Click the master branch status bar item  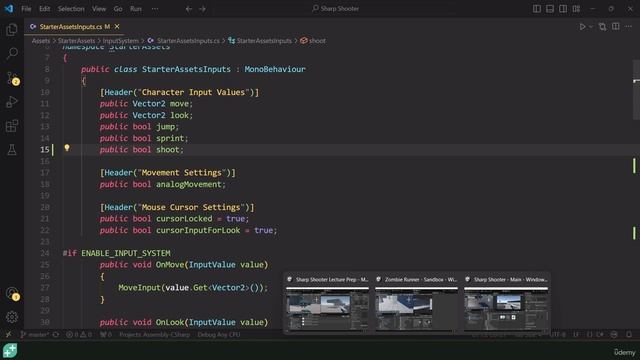35,335
